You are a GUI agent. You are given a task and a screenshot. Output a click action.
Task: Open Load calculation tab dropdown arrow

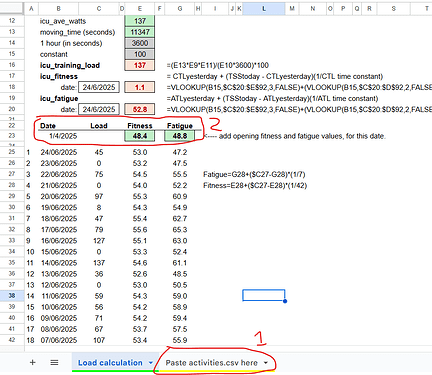click(151, 363)
